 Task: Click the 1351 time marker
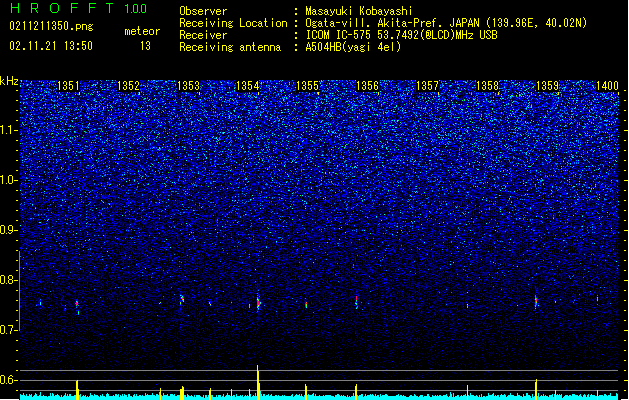coord(68,86)
